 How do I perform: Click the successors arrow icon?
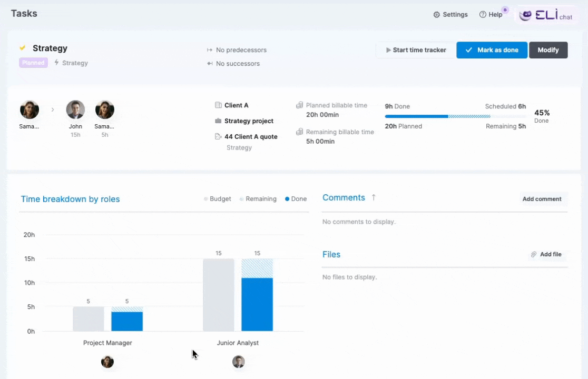209,63
